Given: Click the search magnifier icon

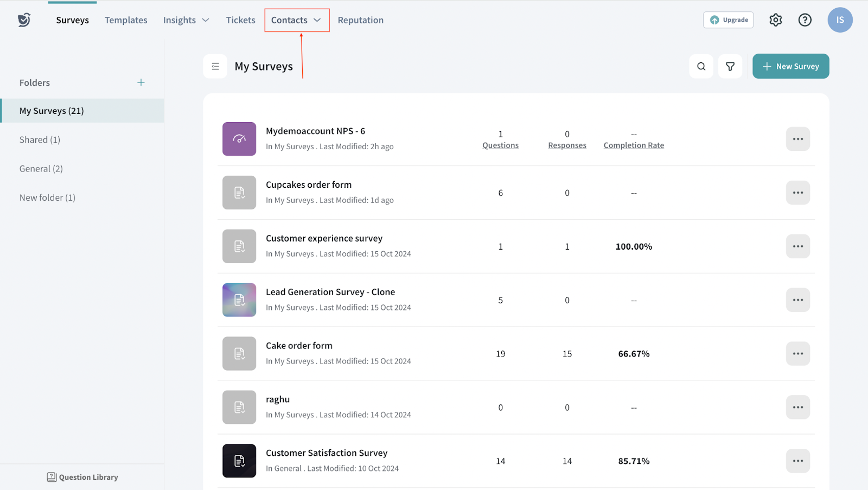Looking at the screenshot, I should (701, 66).
